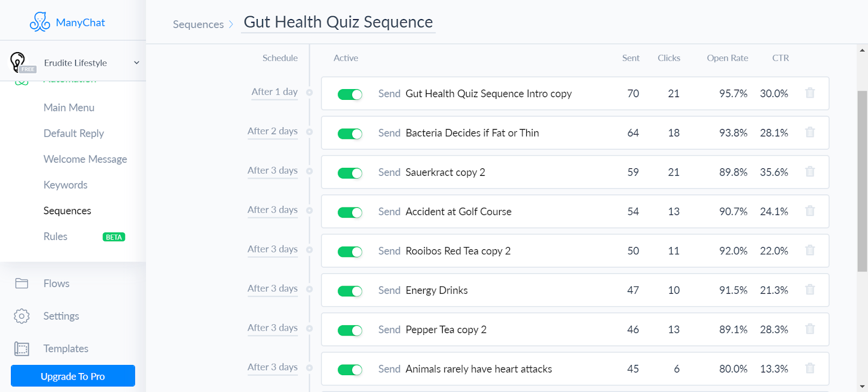The image size is (868, 392).
Task: Click the Templates icon in sidebar
Action: click(x=22, y=349)
